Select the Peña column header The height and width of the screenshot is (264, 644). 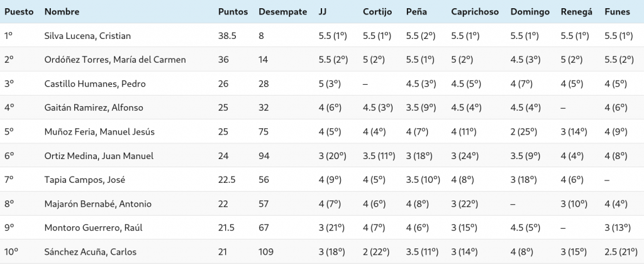[x=416, y=11]
